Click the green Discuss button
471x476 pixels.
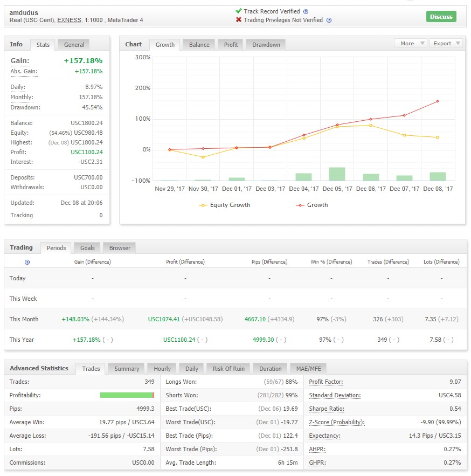coord(441,17)
